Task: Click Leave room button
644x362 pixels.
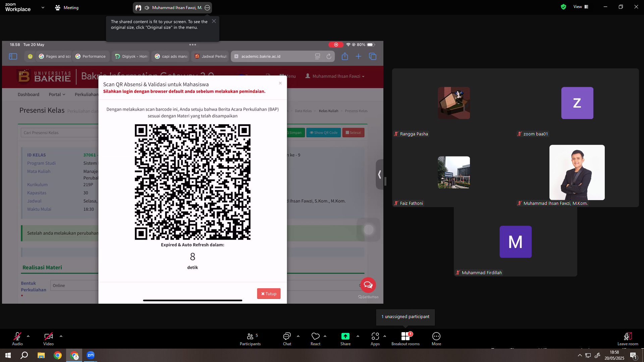Action: point(628,339)
